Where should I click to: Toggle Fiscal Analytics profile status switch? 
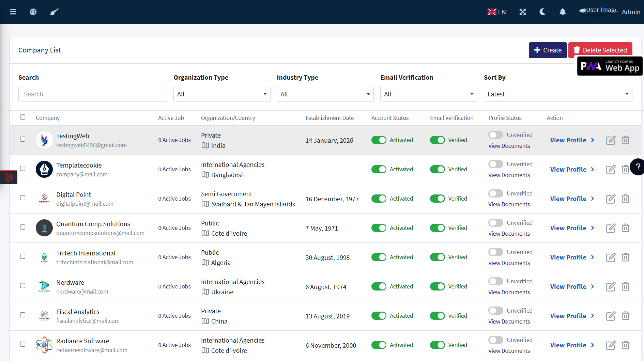tap(495, 311)
